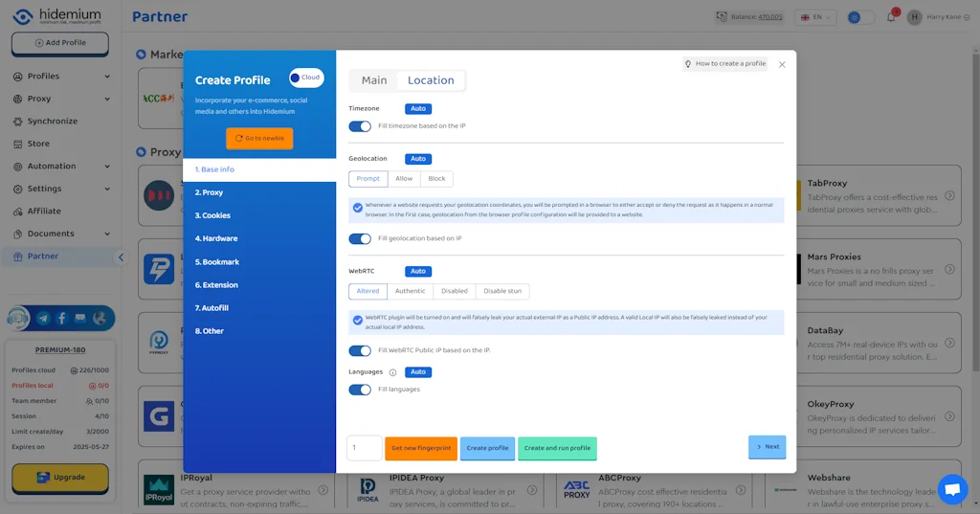Screen dimensions: 980x514
Task: Switch the Cloud profile toggle
Action: 306,78
